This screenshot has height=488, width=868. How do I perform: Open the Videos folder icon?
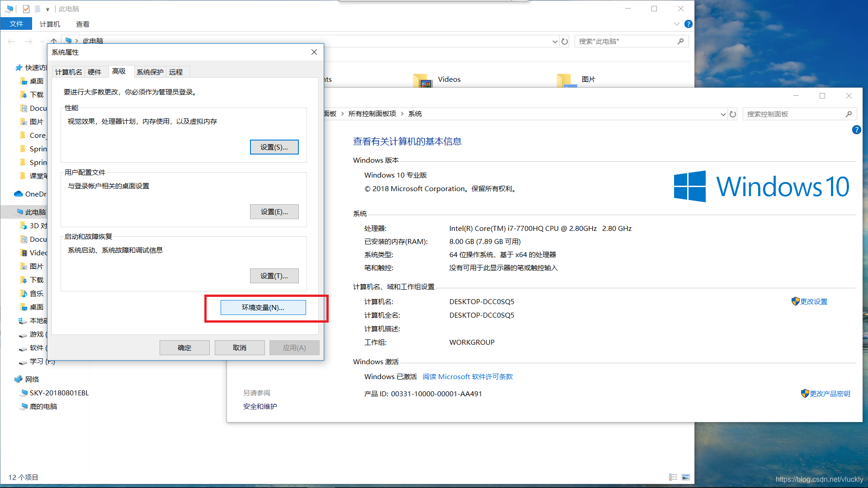pos(423,80)
